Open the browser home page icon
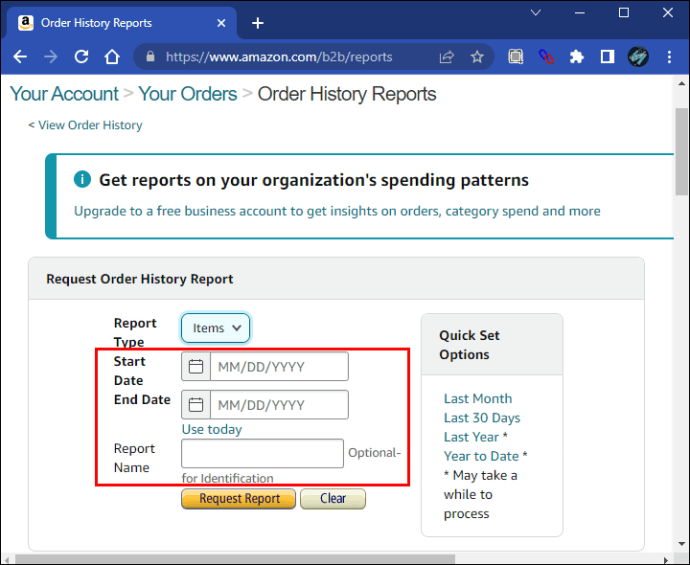The image size is (690, 565). 112,57
